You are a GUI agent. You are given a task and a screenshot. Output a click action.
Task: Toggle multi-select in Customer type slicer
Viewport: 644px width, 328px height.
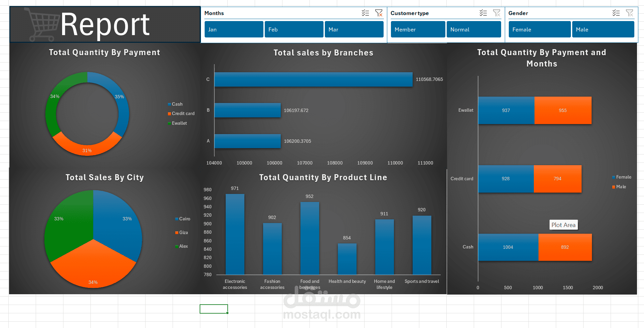[483, 13]
